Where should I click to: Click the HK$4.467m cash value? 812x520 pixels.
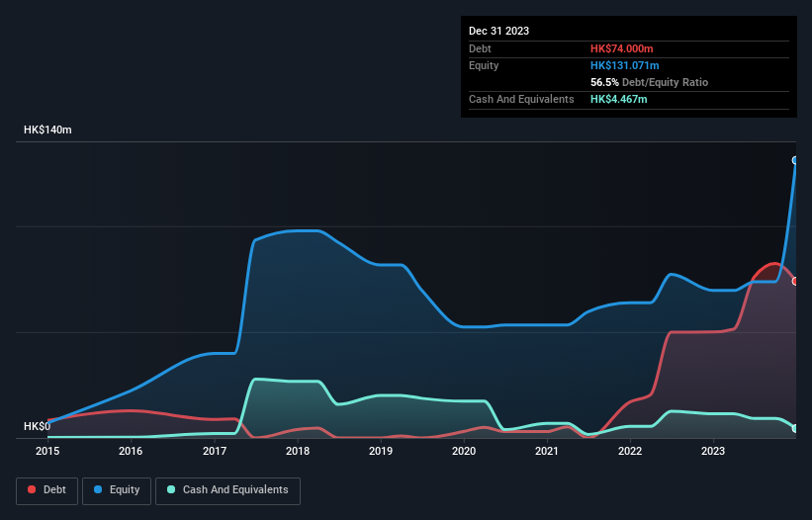click(x=619, y=99)
